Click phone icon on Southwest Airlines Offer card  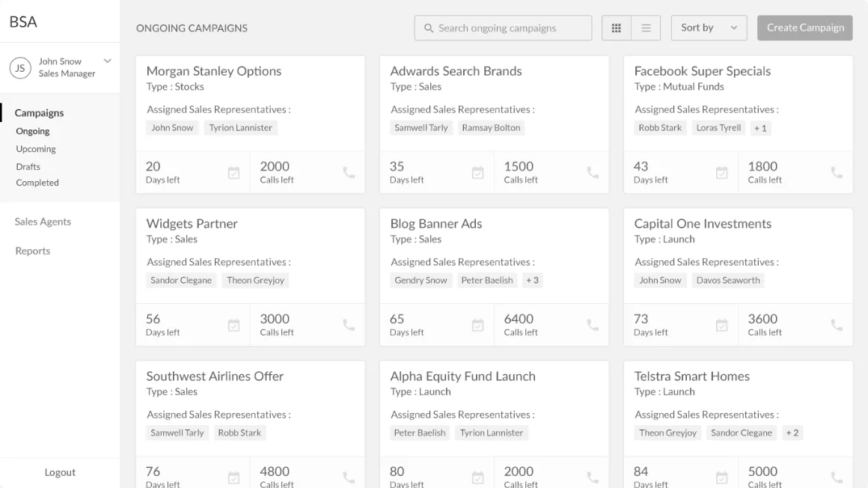(349, 478)
